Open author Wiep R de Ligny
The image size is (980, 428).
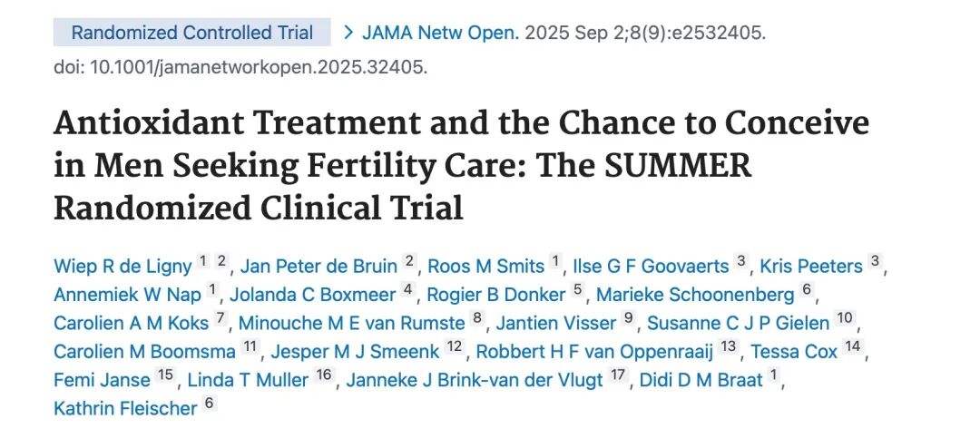coord(122,267)
